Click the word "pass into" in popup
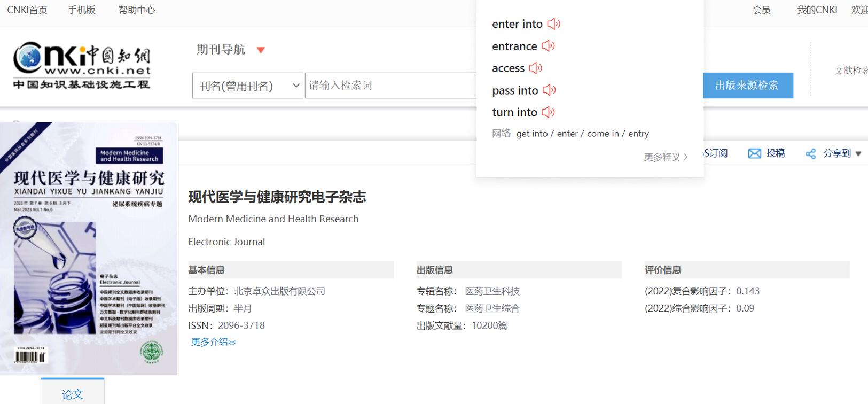This screenshot has height=404, width=868. [x=515, y=91]
